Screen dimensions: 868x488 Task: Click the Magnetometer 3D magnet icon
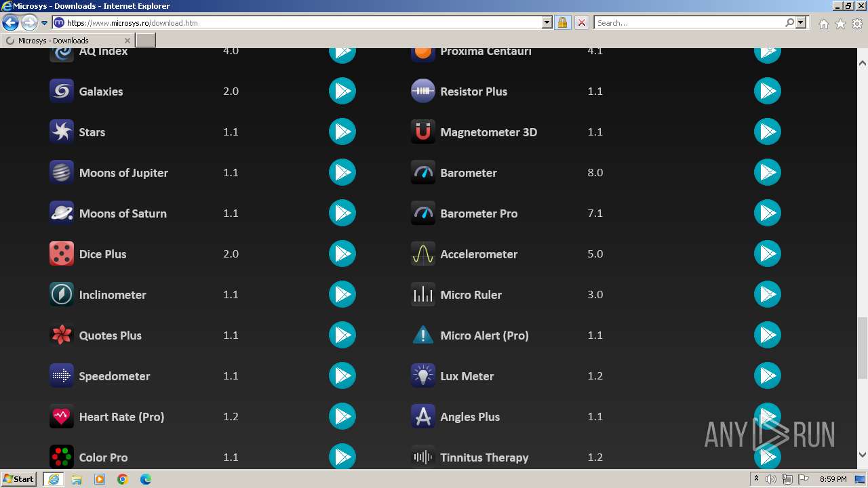(x=423, y=131)
